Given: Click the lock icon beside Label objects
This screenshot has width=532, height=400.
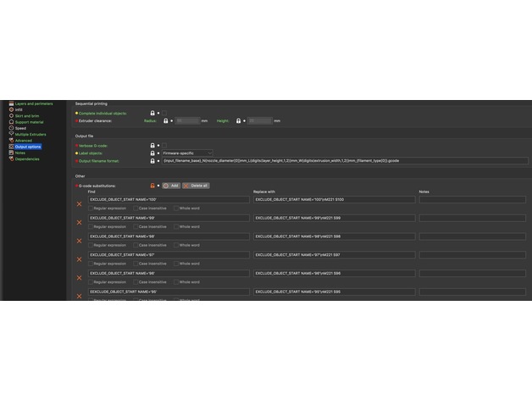Looking at the screenshot, I should coord(152,153).
